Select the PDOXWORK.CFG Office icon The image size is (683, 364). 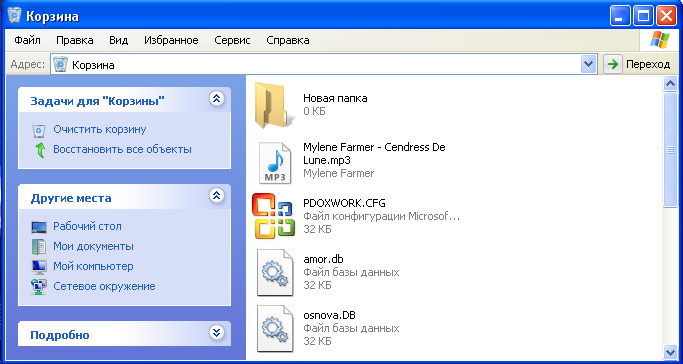(274, 216)
